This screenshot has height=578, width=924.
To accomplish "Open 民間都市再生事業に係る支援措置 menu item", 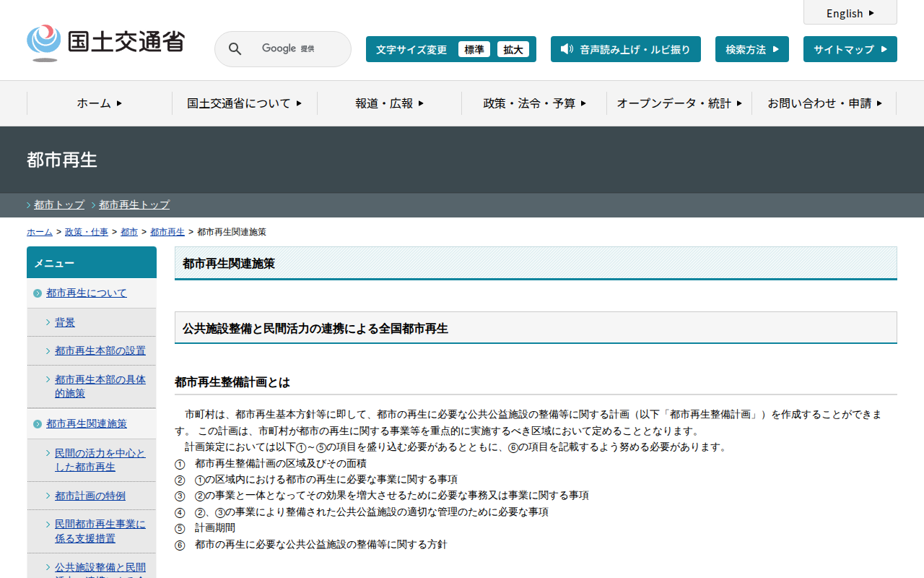I will 100,532.
